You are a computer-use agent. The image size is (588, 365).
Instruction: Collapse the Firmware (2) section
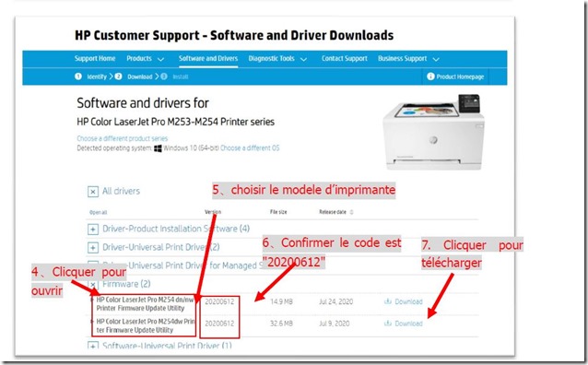tap(93, 284)
